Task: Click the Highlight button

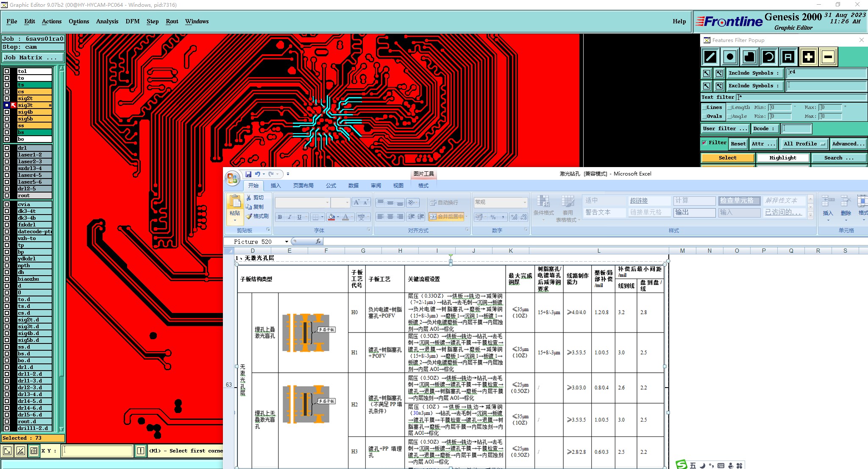Action: coord(782,158)
